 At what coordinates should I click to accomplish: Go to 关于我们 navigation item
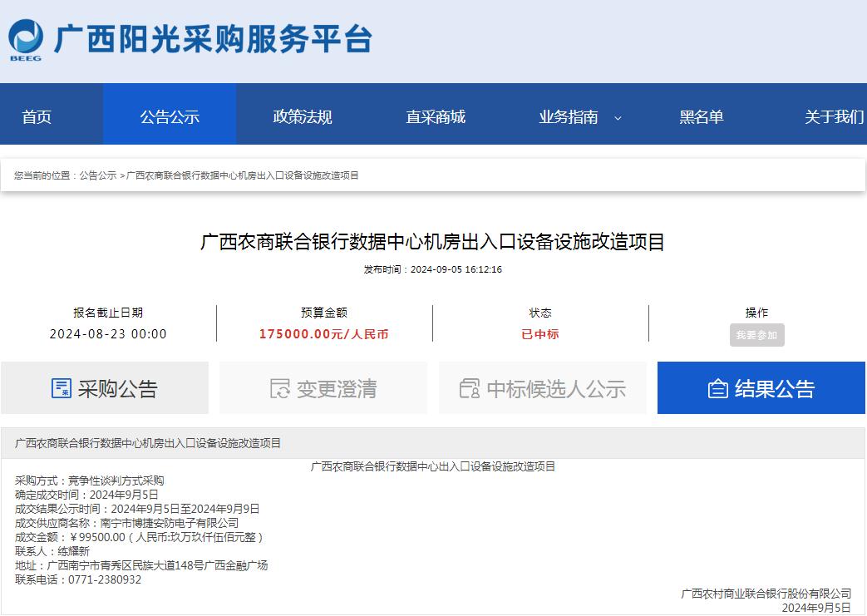(834, 116)
